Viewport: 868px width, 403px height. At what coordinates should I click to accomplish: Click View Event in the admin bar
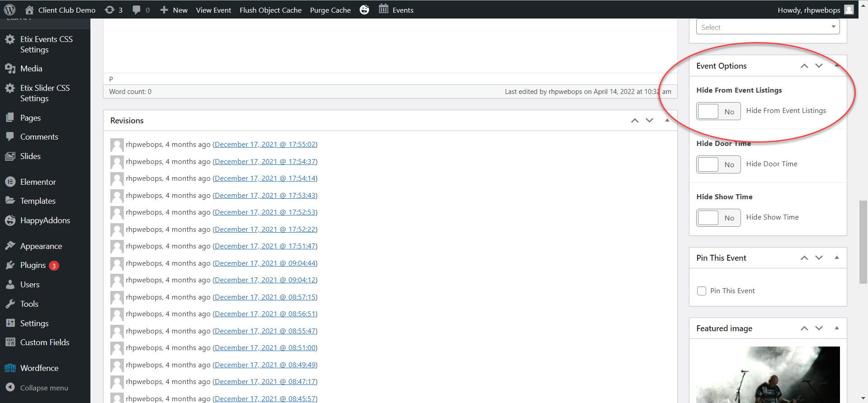[213, 10]
